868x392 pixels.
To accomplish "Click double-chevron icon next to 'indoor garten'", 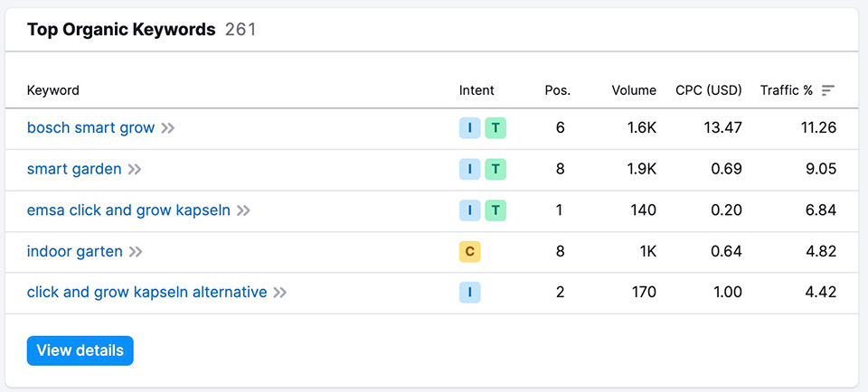I will 136,252.
